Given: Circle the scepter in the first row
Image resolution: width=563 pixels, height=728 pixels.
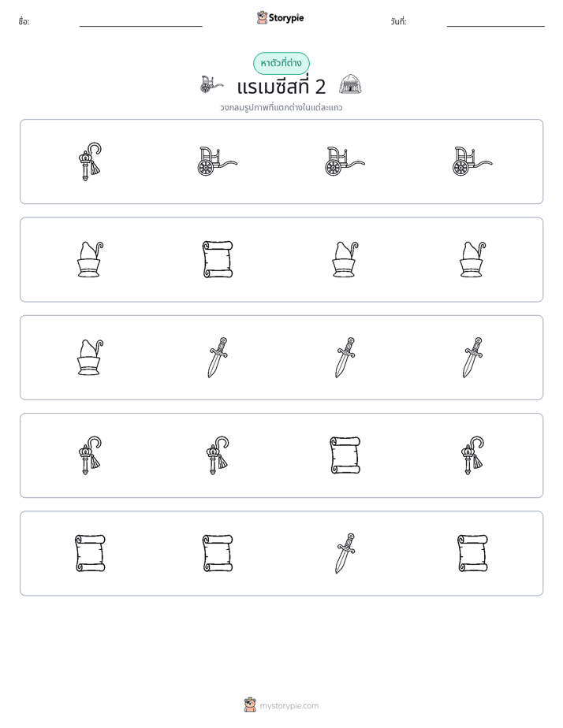Looking at the screenshot, I should (90, 162).
